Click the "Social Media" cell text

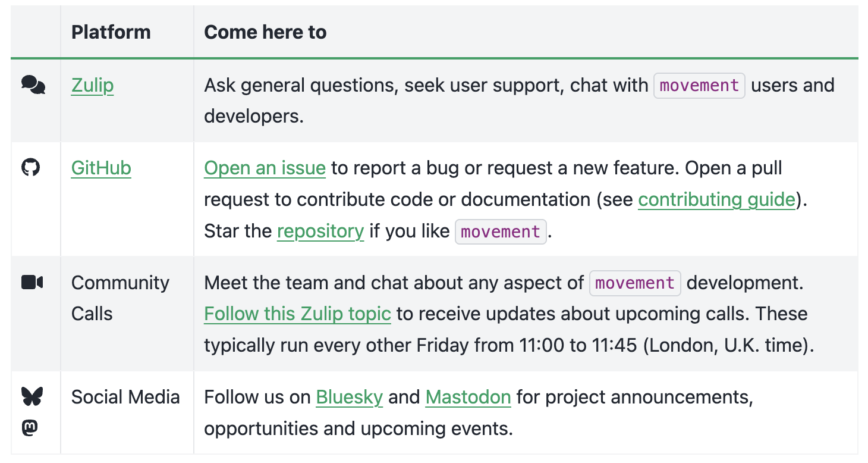point(125,397)
